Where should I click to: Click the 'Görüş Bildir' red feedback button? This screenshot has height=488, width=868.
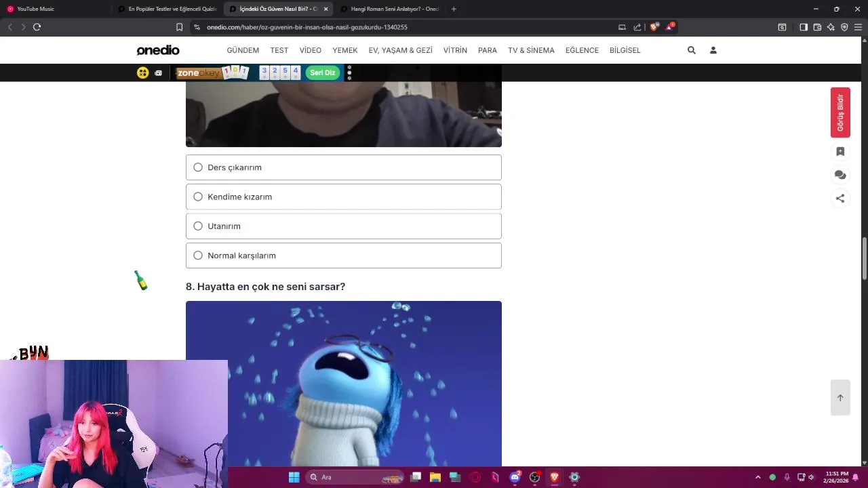point(840,113)
